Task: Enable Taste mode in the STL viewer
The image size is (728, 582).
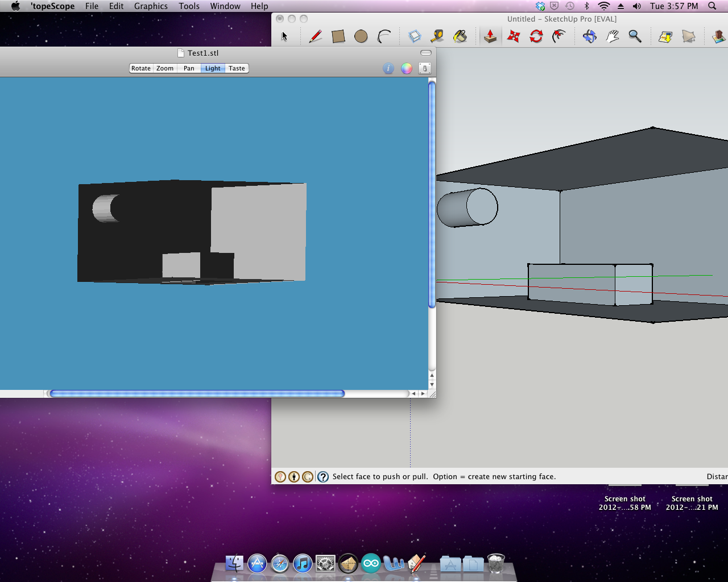Action: click(x=237, y=68)
